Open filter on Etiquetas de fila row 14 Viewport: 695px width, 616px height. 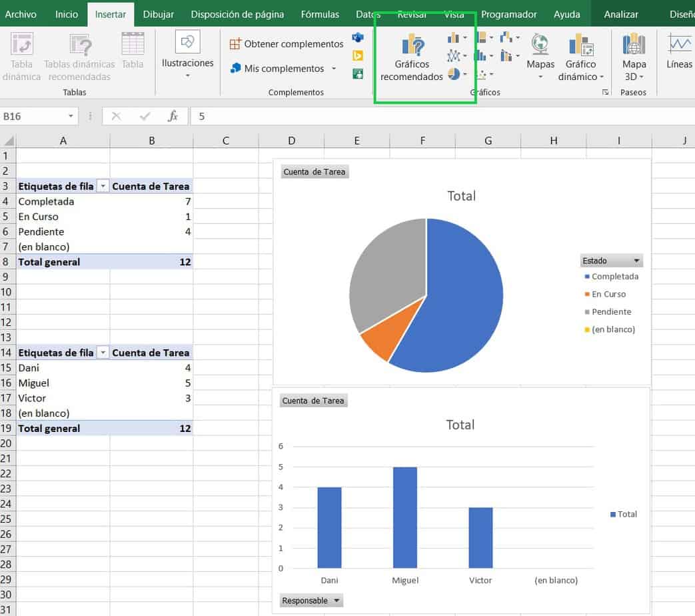click(x=103, y=353)
